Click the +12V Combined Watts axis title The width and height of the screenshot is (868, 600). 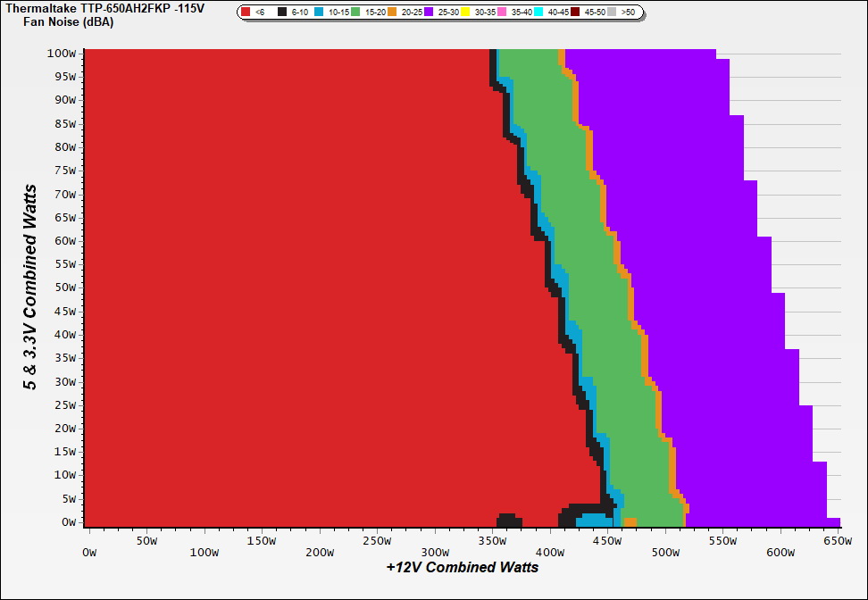click(x=463, y=567)
